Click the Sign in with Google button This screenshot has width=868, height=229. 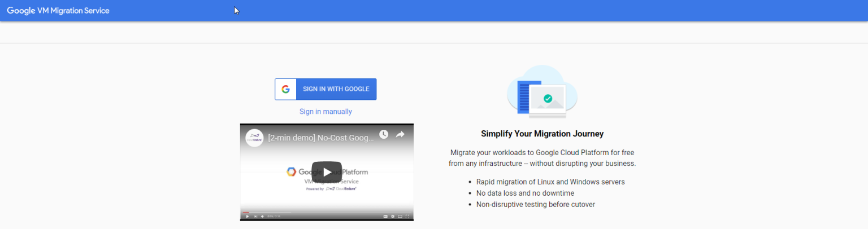[x=325, y=89]
